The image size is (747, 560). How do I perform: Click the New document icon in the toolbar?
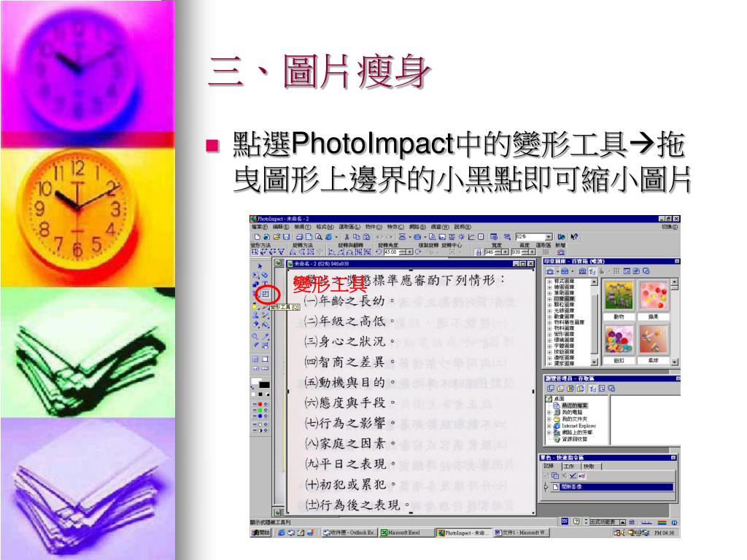pyautogui.click(x=258, y=237)
